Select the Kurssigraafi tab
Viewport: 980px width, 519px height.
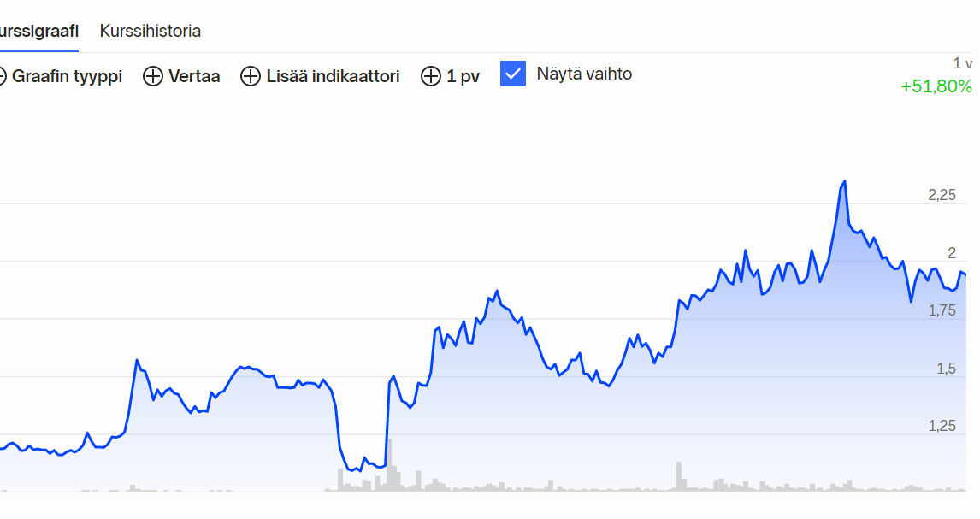click(x=38, y=32)
